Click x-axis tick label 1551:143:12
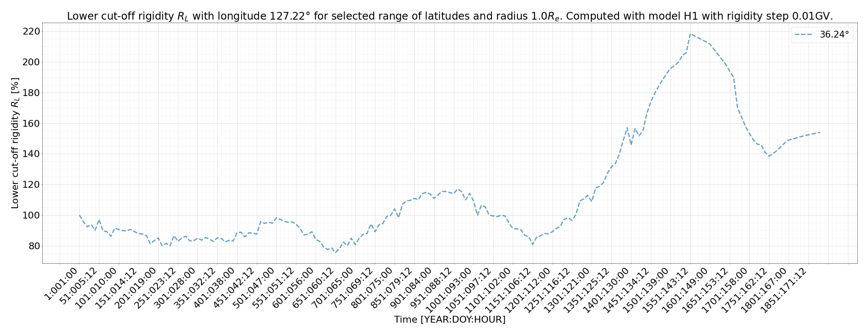 665,290
